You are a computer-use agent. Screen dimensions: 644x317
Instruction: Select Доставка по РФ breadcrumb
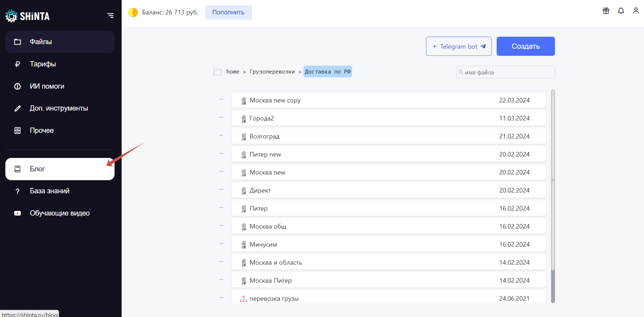click(x=328, y=72)
